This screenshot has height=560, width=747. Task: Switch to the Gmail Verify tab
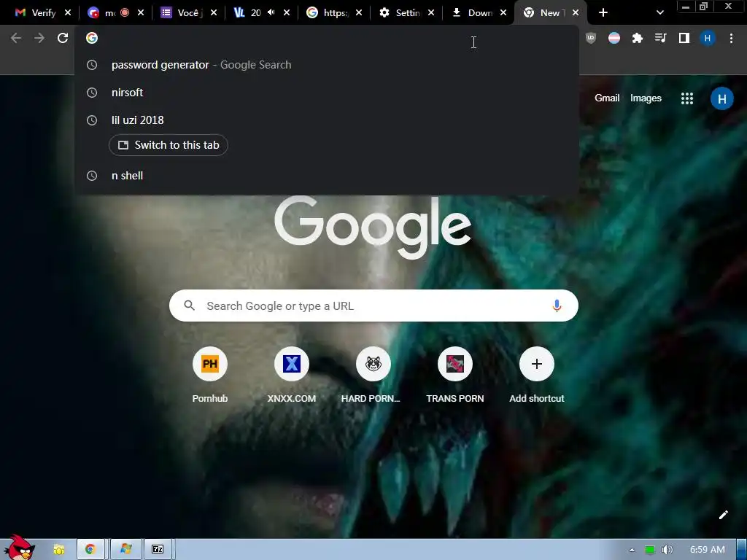point(36,13)
